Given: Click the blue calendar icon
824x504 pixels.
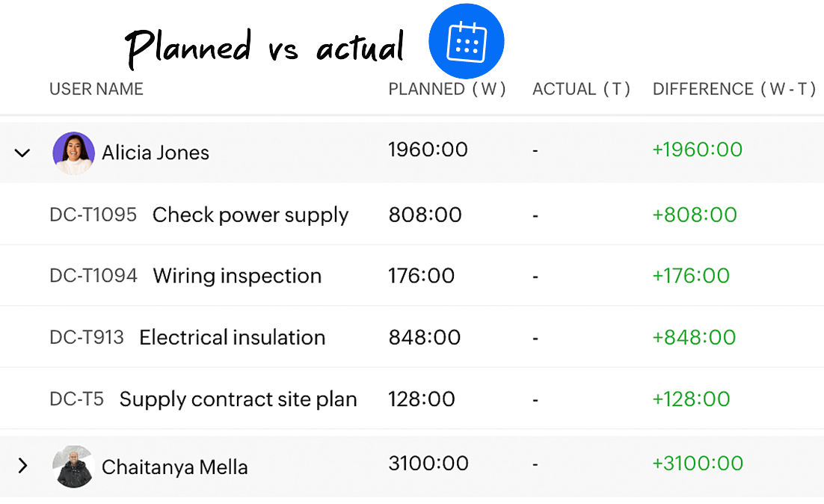Looking at the screenshot, I should tap(467, 42).
